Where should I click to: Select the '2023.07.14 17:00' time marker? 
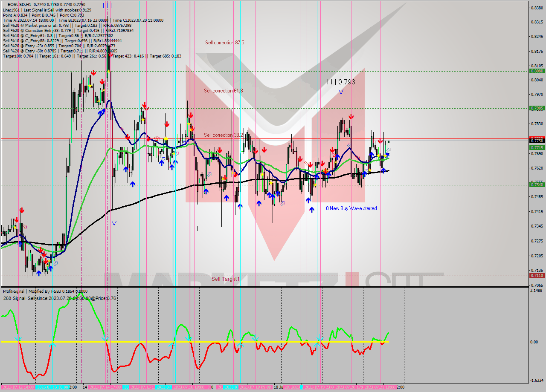pyautogui.click(x=106, y=387)
